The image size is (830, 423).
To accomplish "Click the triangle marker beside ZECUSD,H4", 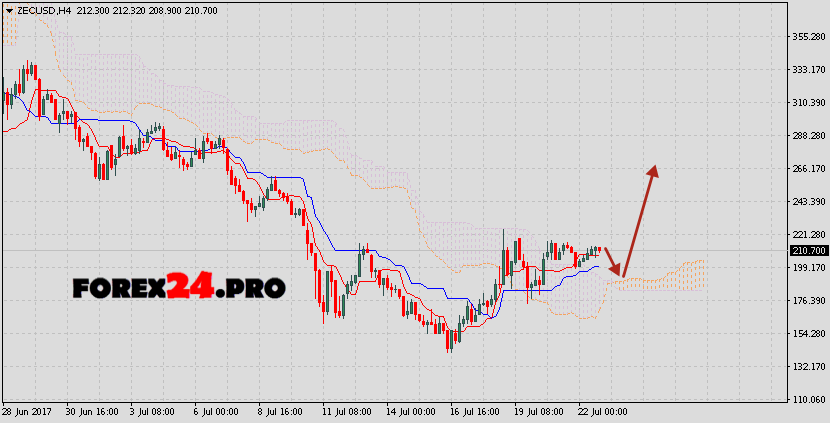I will (x=8, y=10).
